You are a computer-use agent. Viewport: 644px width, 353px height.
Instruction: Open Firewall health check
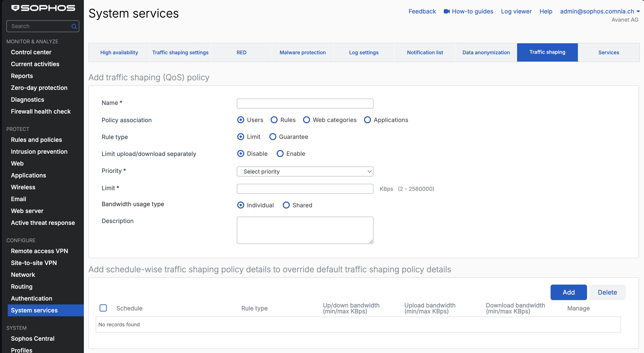coord(41,111)
